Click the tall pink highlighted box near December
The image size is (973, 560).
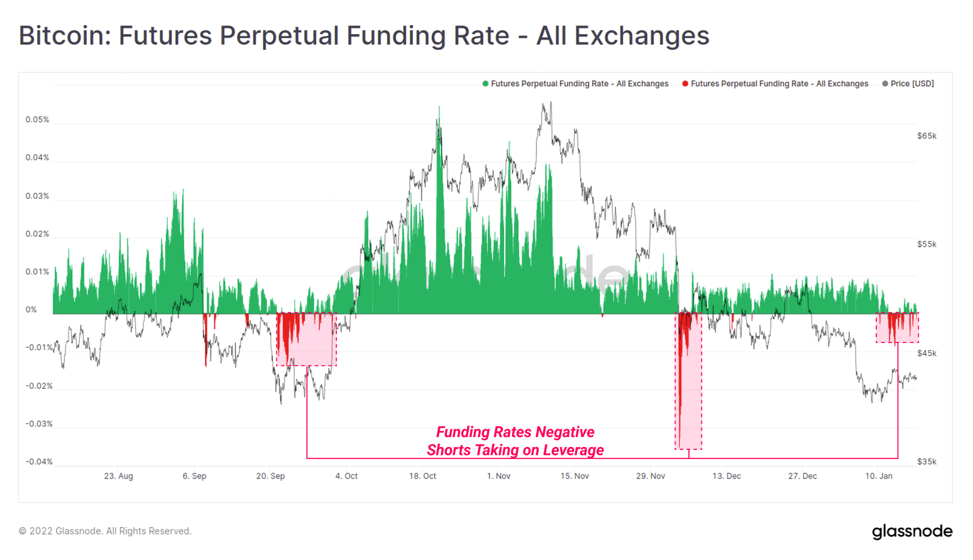click(x=688, y=381)
